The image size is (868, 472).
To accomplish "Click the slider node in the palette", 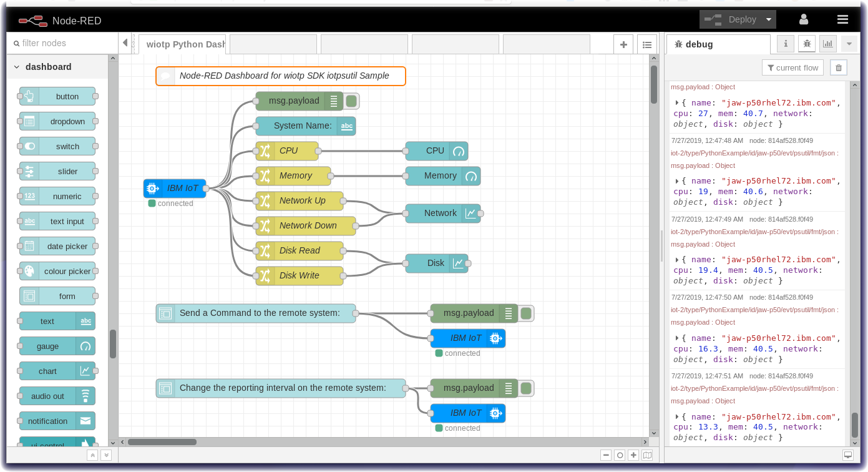I will tap(56, 171).
